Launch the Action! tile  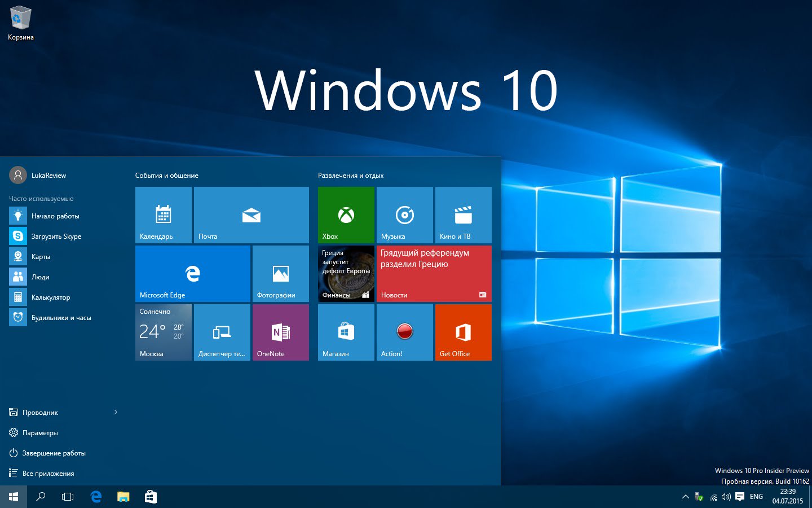click(x=405, y=332)
